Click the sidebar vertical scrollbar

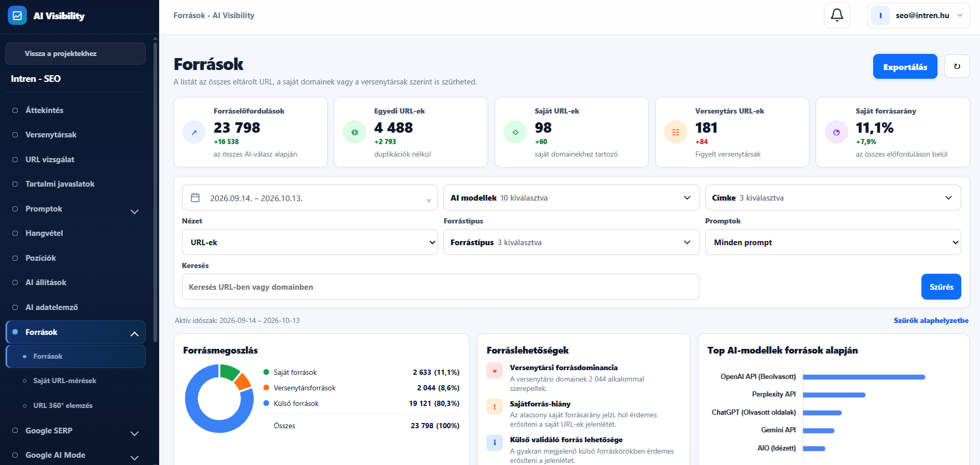tap(155, 192)
